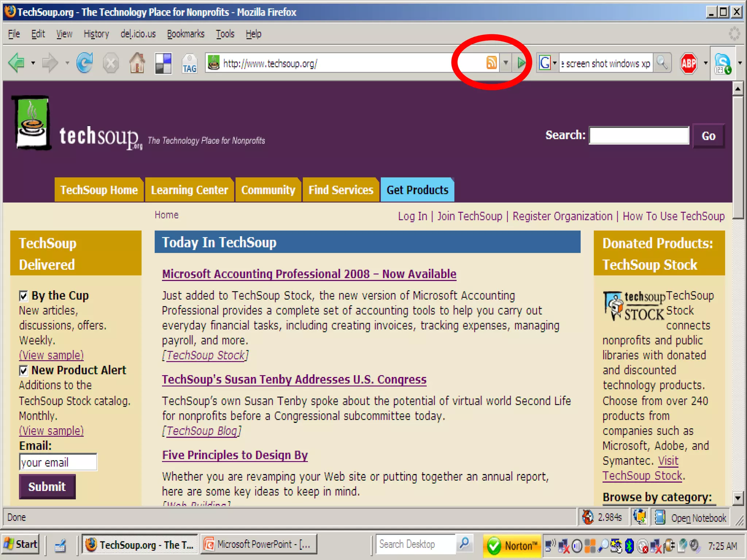Viewport: 747px width, 560px height.
Task: Click the green Go arrow next to URL
Action: click(521, 63)
